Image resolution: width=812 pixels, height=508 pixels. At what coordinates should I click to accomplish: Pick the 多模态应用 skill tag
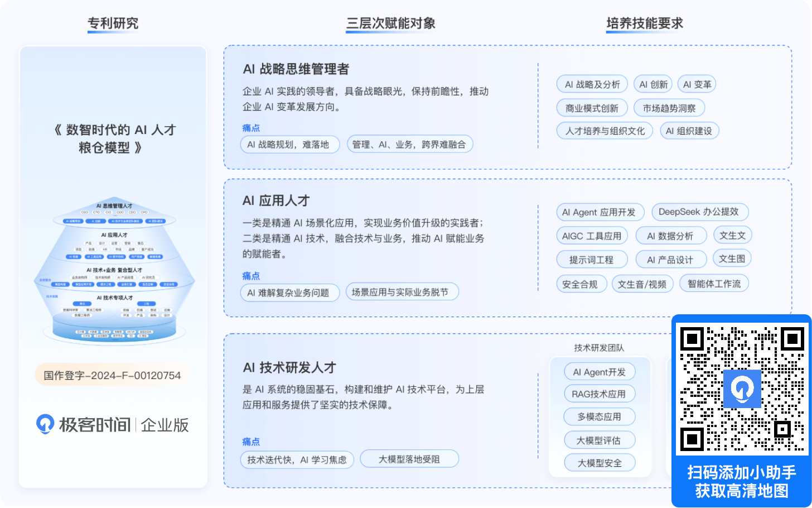coord(600,417)
